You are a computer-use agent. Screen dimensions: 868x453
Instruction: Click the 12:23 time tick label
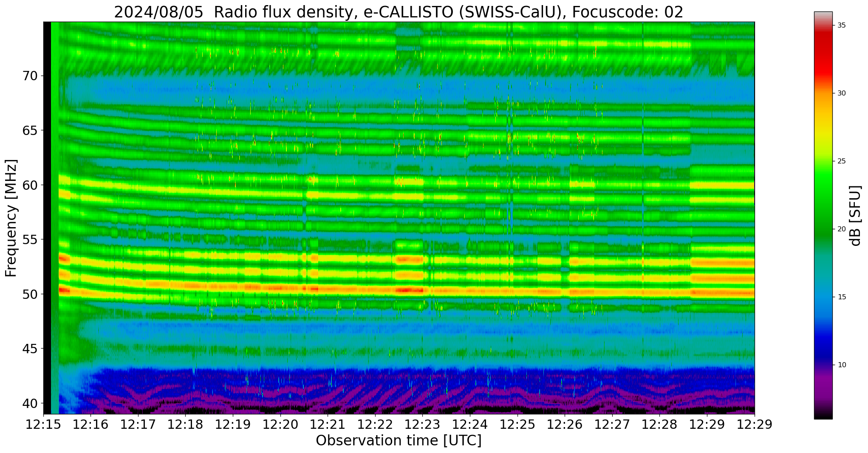click(x=423, y=425)
